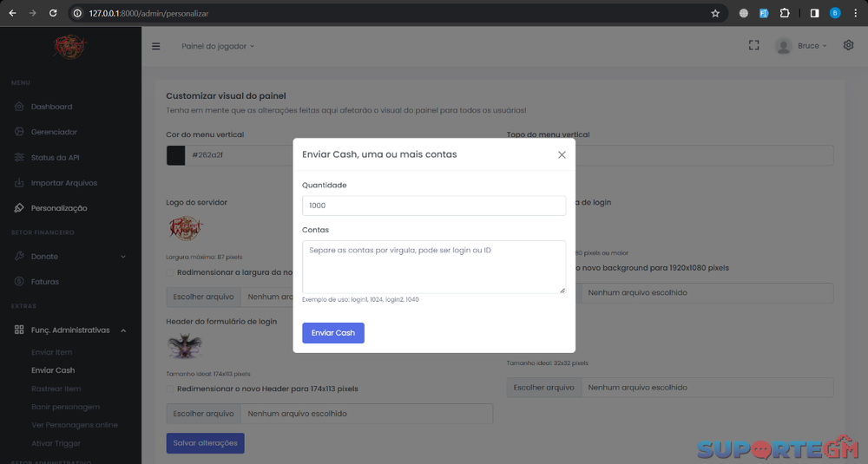The width and height of the screenshot is (868, 464).
Task: Open the settings gear icon
Action: 848,45
